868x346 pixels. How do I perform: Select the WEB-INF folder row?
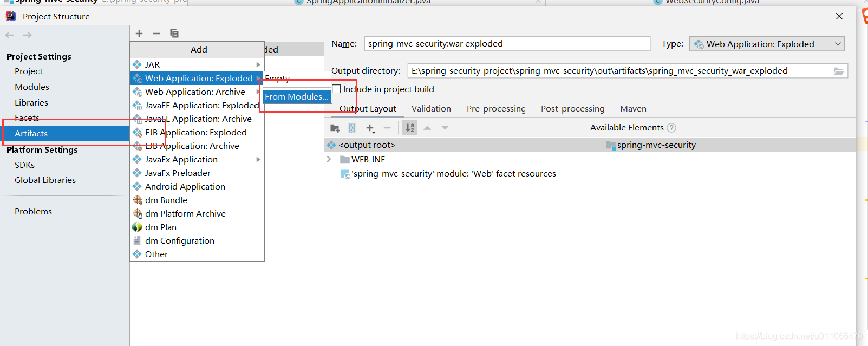coord(457,159)
